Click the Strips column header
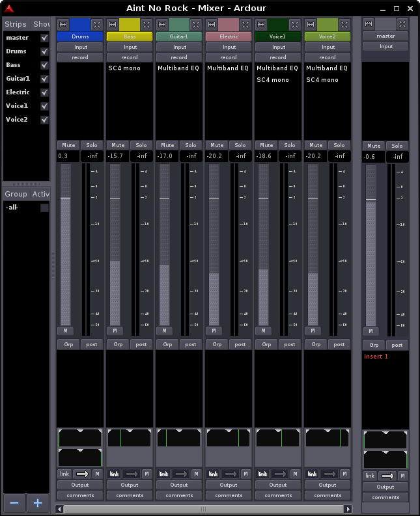This screenshot has width=420, height=516. coord(16,24)
